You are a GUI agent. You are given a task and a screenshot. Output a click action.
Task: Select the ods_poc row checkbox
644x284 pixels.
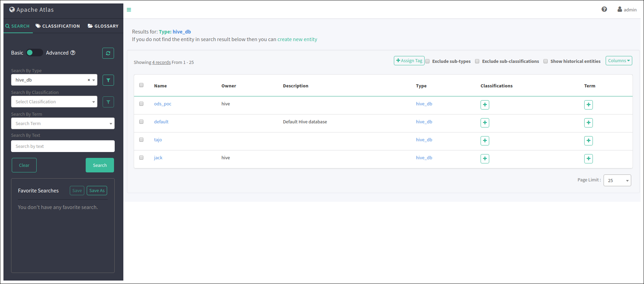click(141, 104)
